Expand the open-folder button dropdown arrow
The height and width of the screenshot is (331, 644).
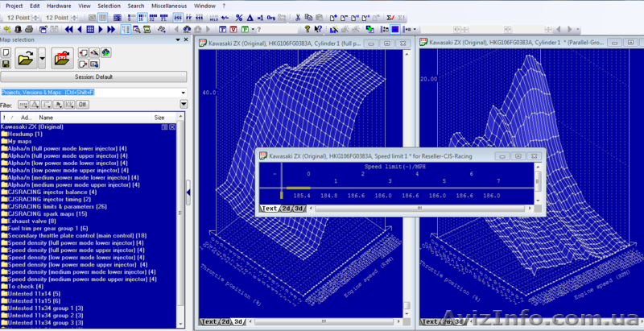click(40, 57)
